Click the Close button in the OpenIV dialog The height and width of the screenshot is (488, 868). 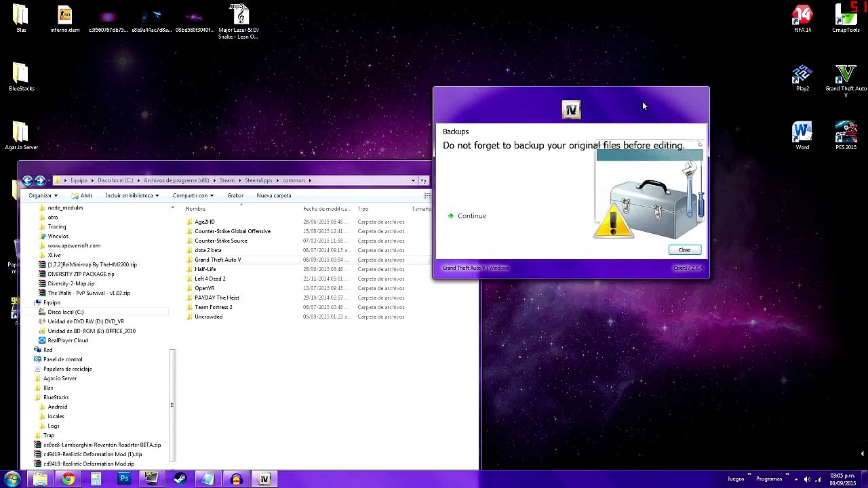point(684,250)
